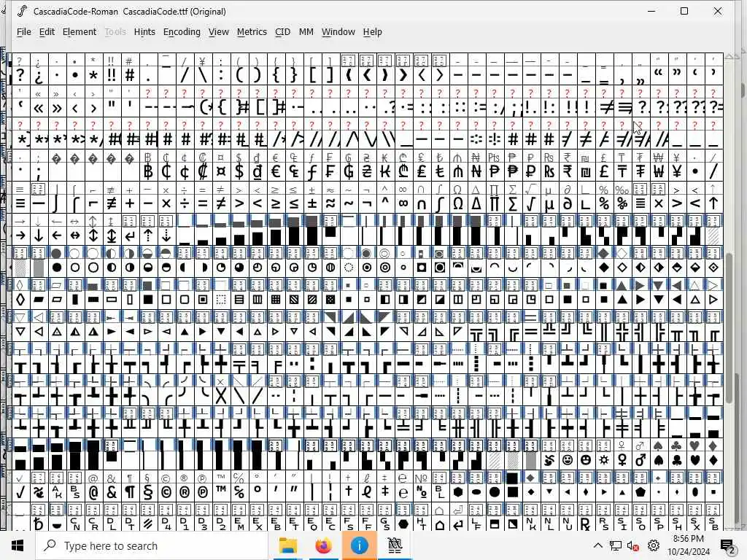
Task: Launch Firefox from the taskbar
Action: [323, 545]
